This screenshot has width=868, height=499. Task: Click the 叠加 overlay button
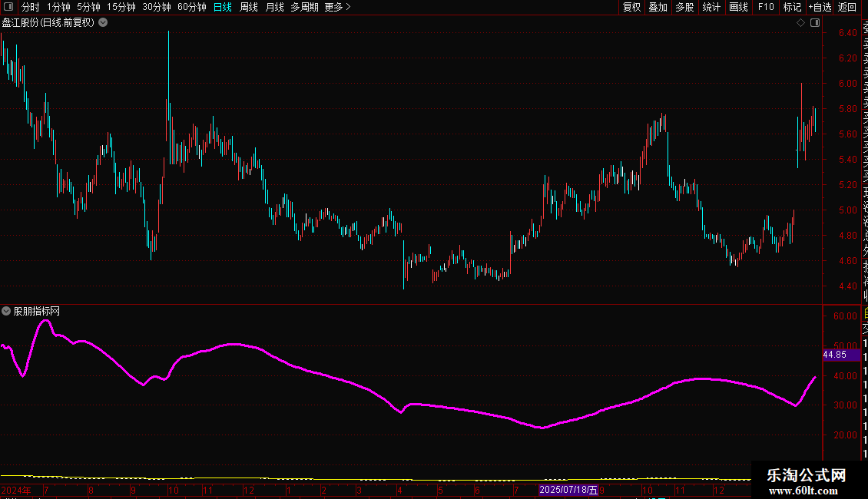click(x=658, y=7)
